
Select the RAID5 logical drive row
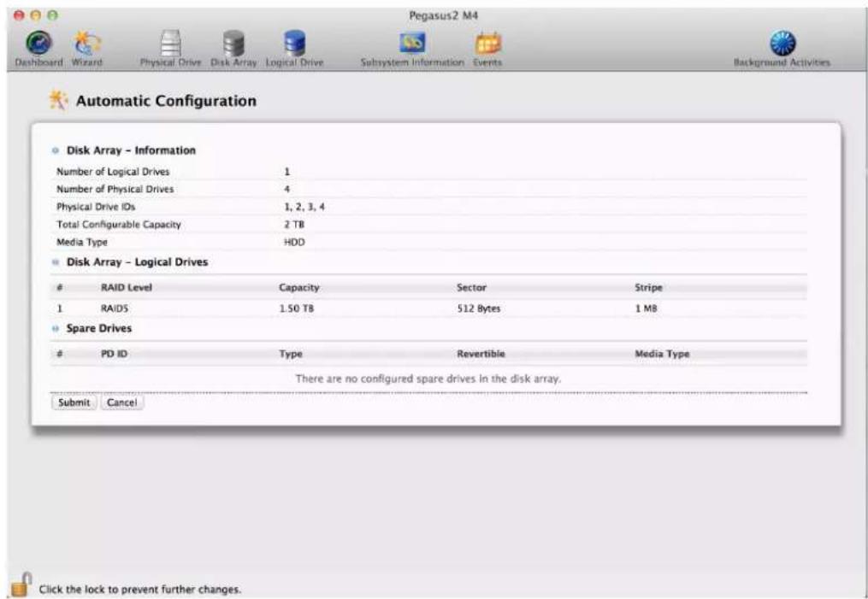click(x=429, y=308)
